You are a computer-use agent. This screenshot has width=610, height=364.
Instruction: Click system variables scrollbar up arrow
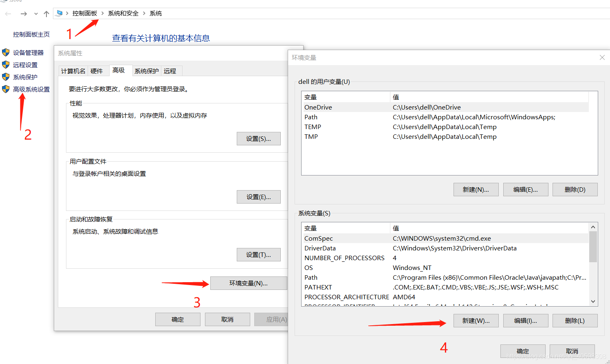tap(593, 227)
